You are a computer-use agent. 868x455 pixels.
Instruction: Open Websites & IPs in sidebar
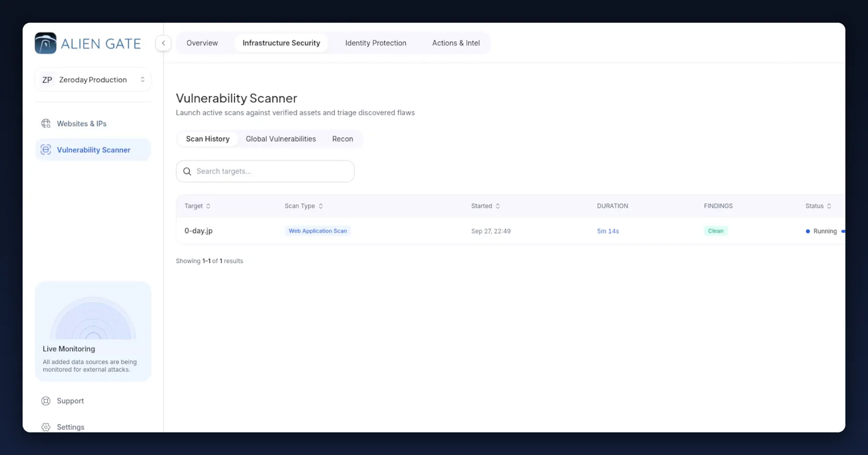click(93, 124)
